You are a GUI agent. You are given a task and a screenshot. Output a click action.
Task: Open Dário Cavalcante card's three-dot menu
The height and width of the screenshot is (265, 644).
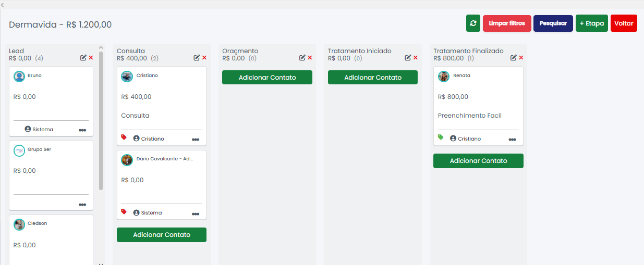coord(196,213)
